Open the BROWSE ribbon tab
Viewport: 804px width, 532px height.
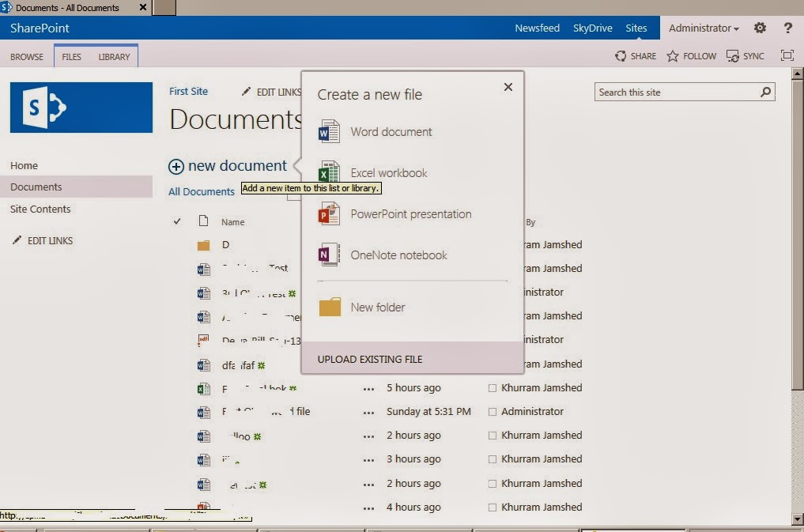click(27, 56)
